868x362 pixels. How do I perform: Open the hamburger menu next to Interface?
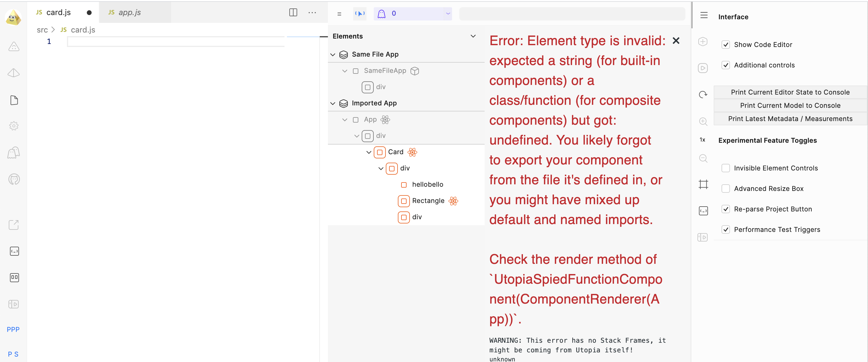(704, 15)
